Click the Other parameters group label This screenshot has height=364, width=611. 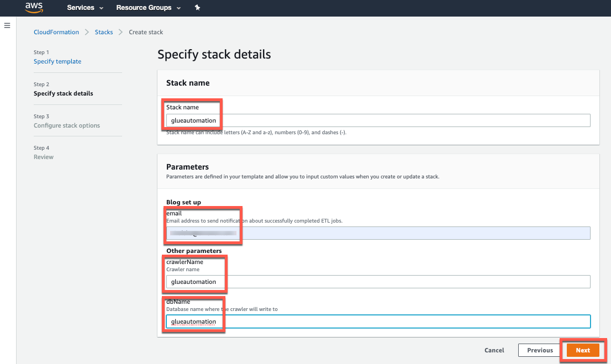[194, 251]
